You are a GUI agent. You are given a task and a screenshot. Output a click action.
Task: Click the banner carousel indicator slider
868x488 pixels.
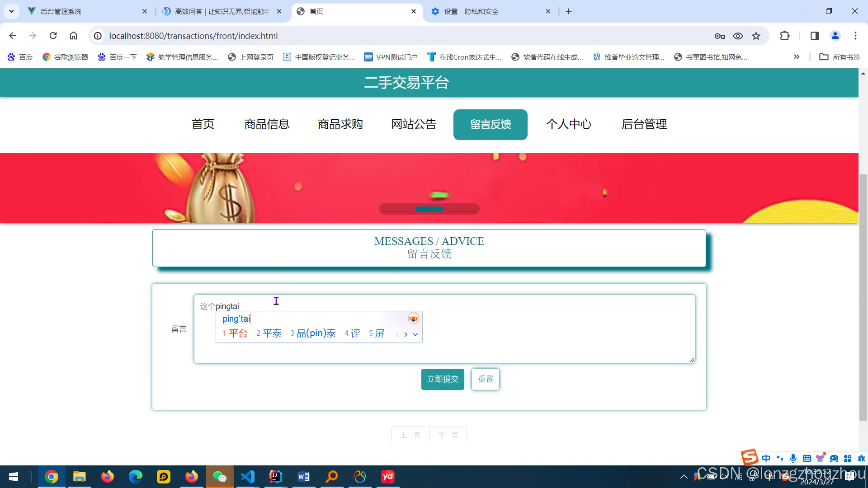coord(429,209)
